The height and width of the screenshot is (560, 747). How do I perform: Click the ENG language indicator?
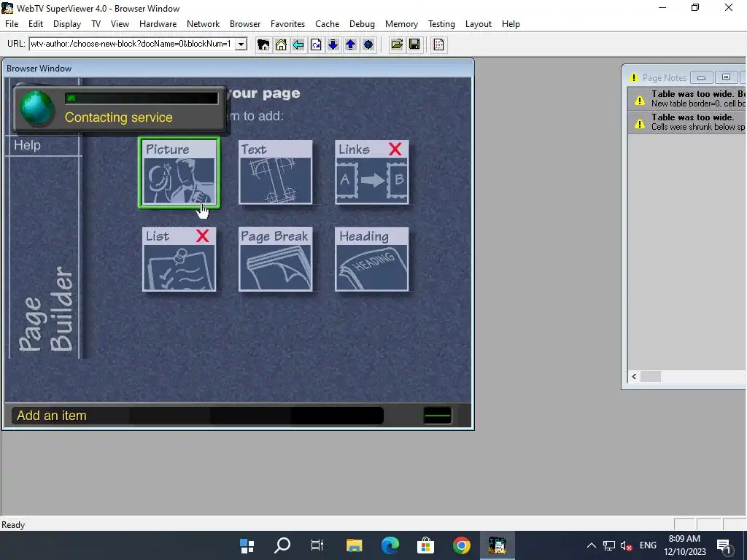[648, 545]
